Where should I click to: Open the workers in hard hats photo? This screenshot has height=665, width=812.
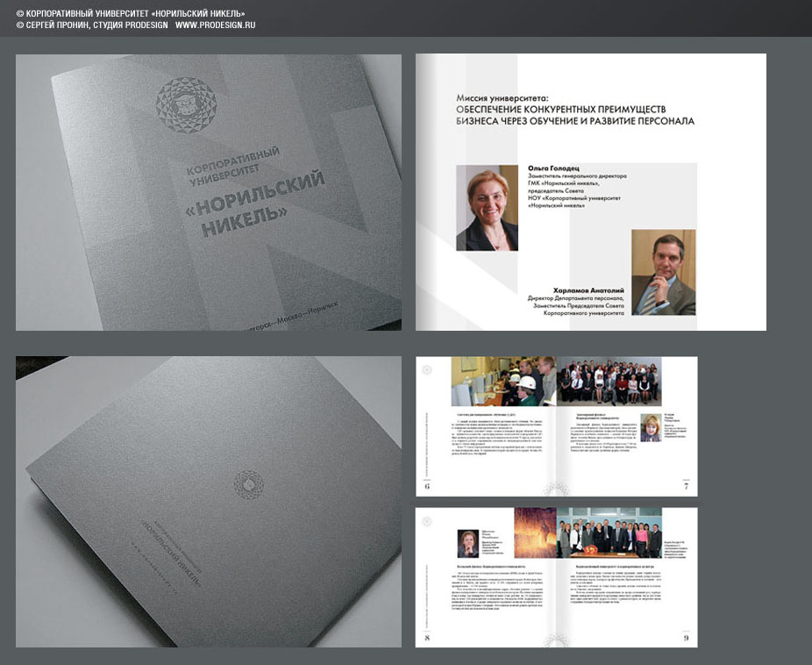(504, 381)
